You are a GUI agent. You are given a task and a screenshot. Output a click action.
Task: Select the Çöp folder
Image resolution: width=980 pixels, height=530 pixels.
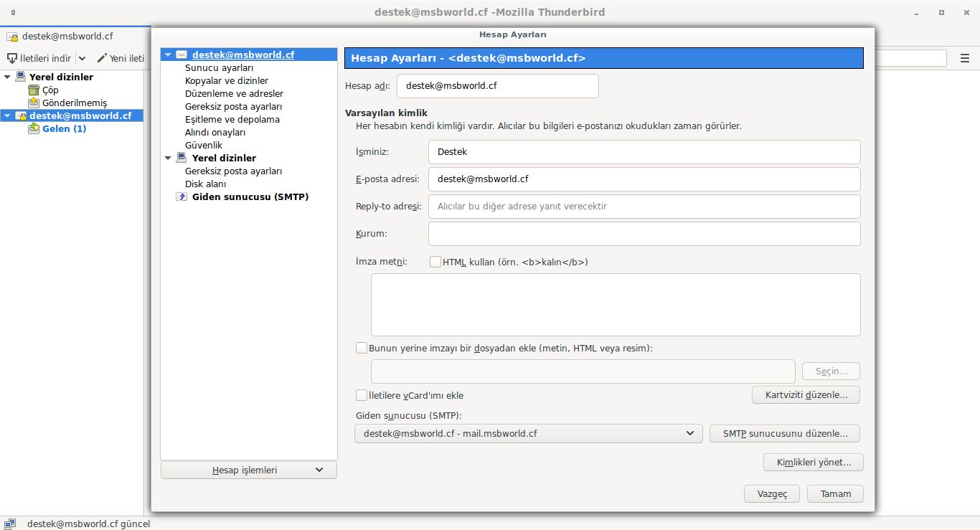tap(50, 90)
